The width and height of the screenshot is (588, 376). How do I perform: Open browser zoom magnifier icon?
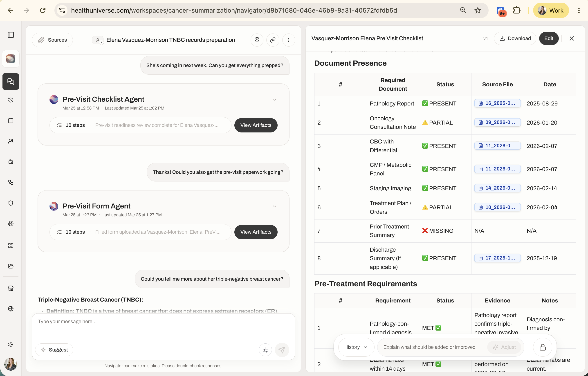[x=463, y=10]
